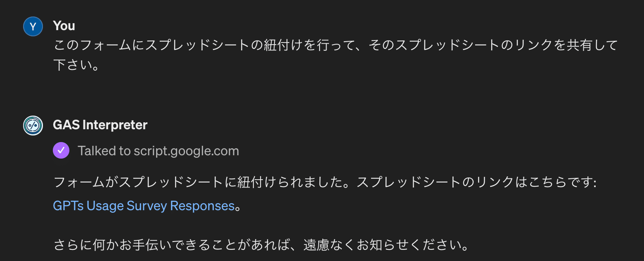644x261 pixels.
Task: Click the purple checkmark status icon
Action: click(61, 151)
